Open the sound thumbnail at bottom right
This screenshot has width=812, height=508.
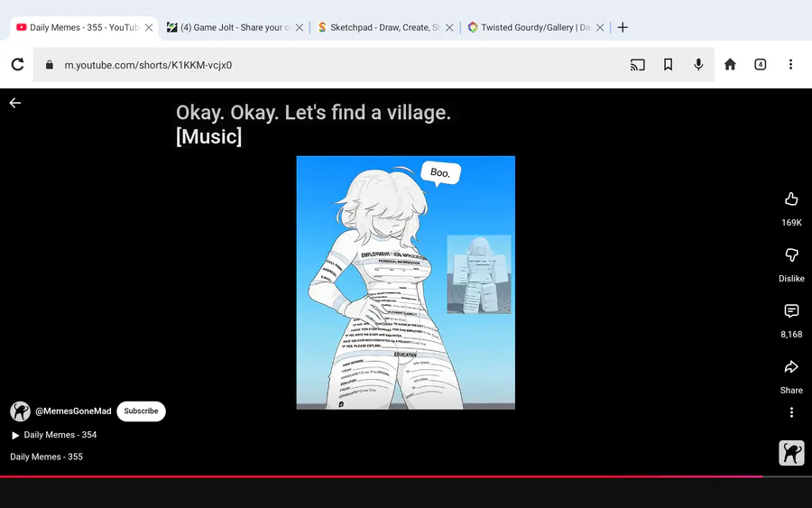[791, 453]
